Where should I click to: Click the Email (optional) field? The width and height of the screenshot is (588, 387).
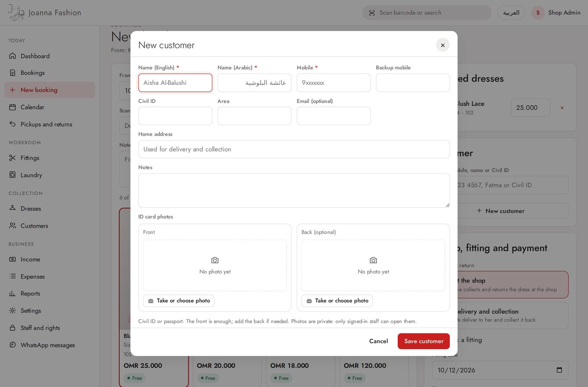point(333,116)
